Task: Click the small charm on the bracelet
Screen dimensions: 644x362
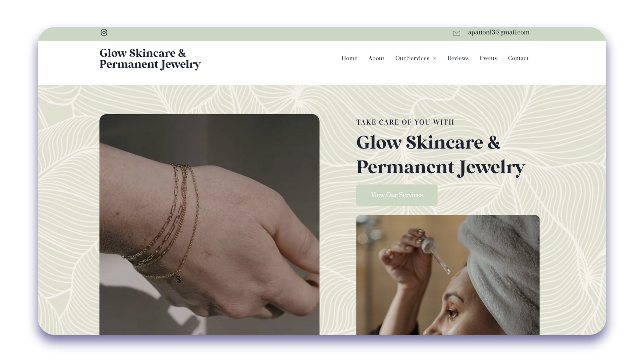Action: (x=178, y=279)
